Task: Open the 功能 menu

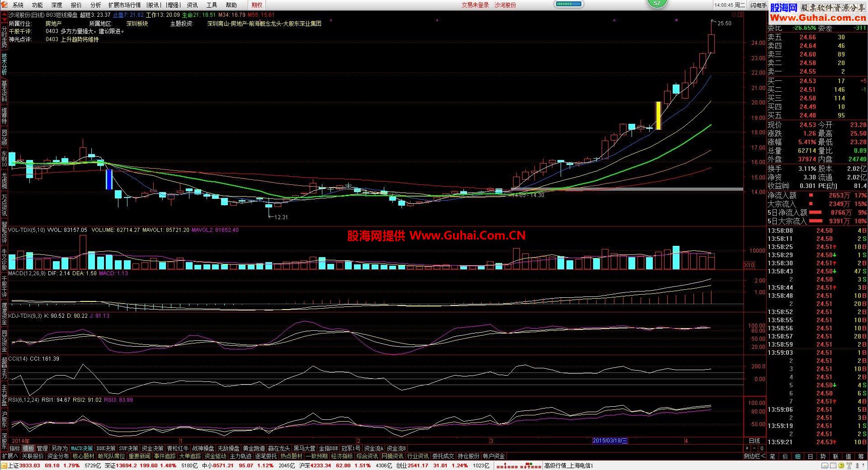Action: (x=38, y=5)
